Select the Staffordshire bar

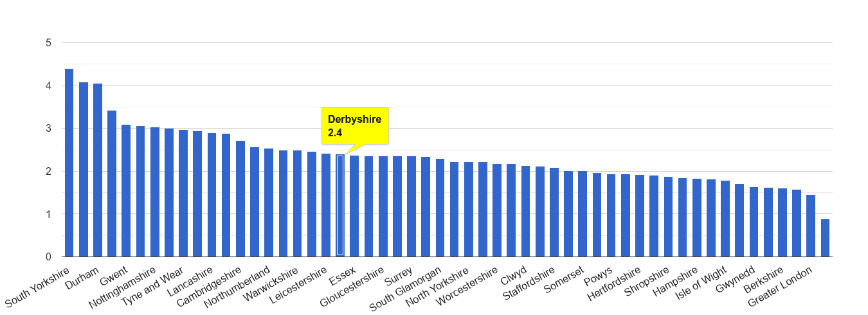click(554, 212)
